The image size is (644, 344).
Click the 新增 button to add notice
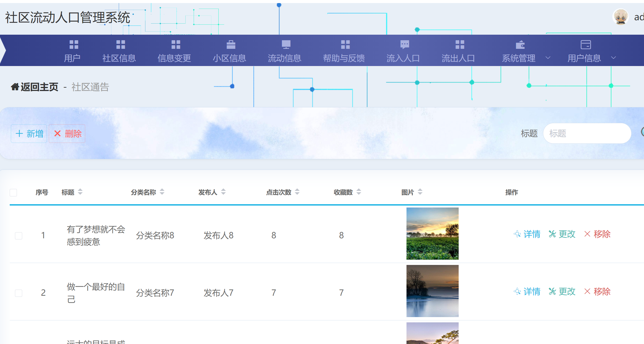(29, 133)
